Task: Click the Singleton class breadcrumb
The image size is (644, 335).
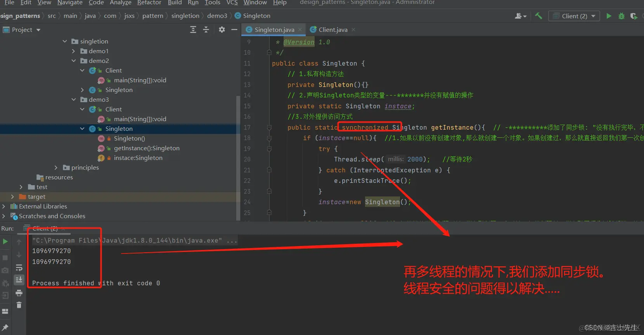Action: point(253,16)
